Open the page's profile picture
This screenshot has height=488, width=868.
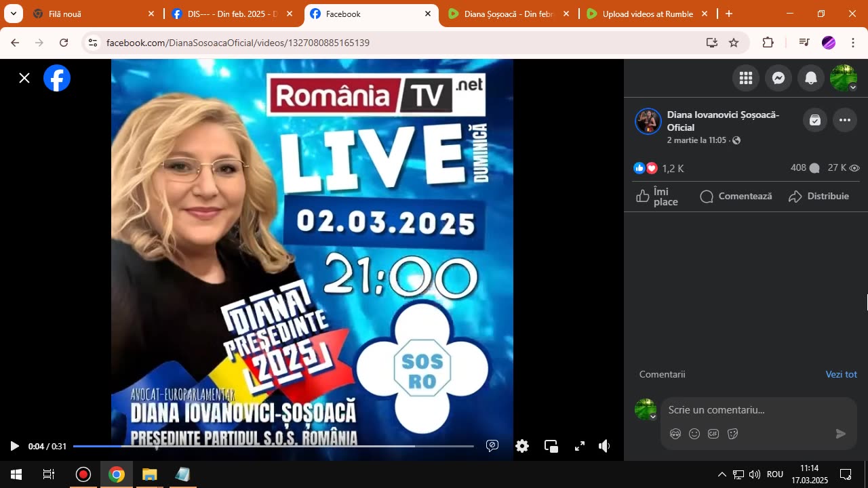[x=648, y=121]
